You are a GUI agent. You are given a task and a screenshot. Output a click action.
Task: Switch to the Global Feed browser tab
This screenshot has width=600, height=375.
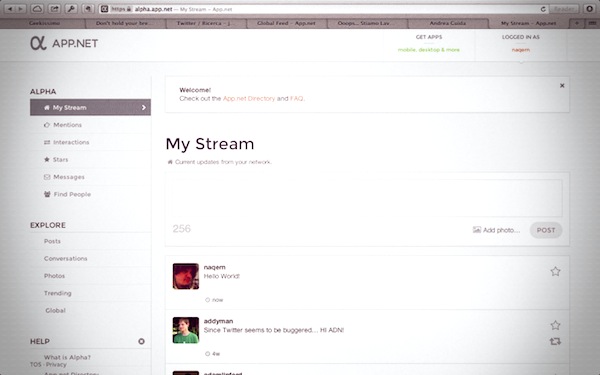(x=287, y=23)
